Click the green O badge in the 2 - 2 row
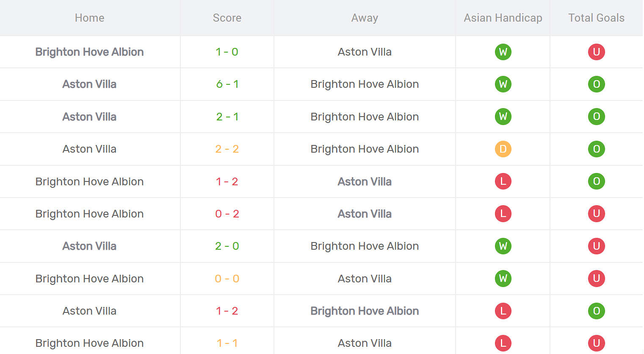This screenshot has width=644, height=354. (x=596, y=149)
